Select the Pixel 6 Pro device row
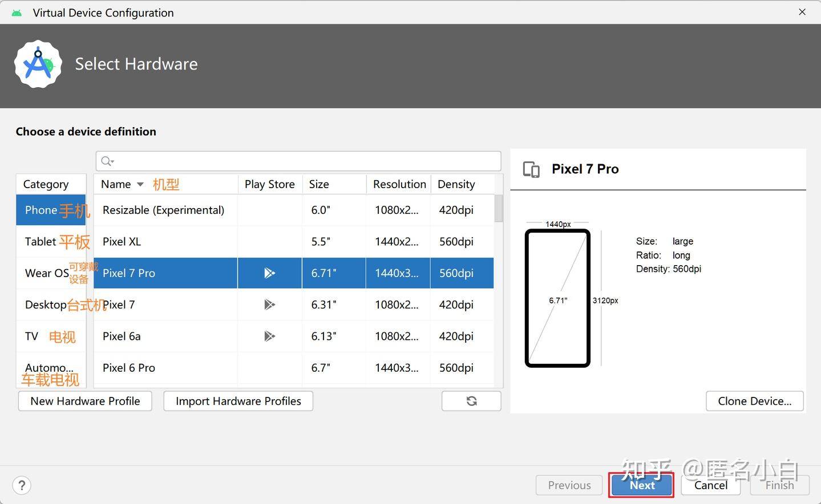Viewport: 821px width, 504px height. [294, 368]
